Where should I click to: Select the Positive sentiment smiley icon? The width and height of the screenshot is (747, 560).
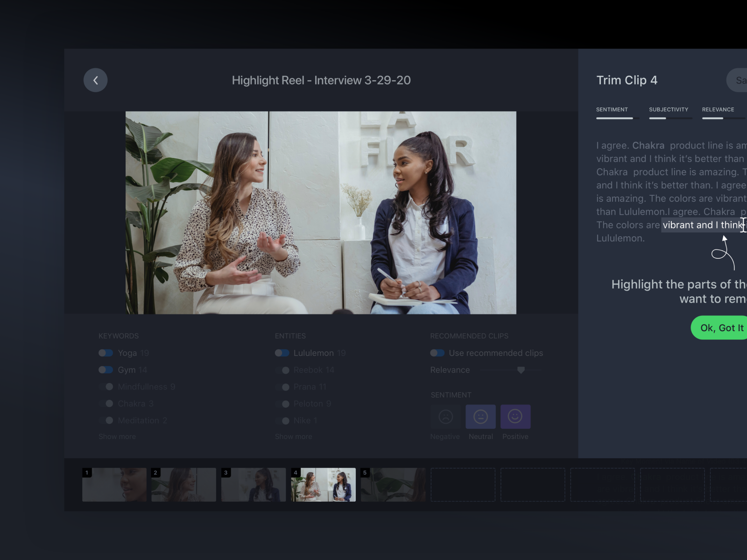[x=515, y=417]
